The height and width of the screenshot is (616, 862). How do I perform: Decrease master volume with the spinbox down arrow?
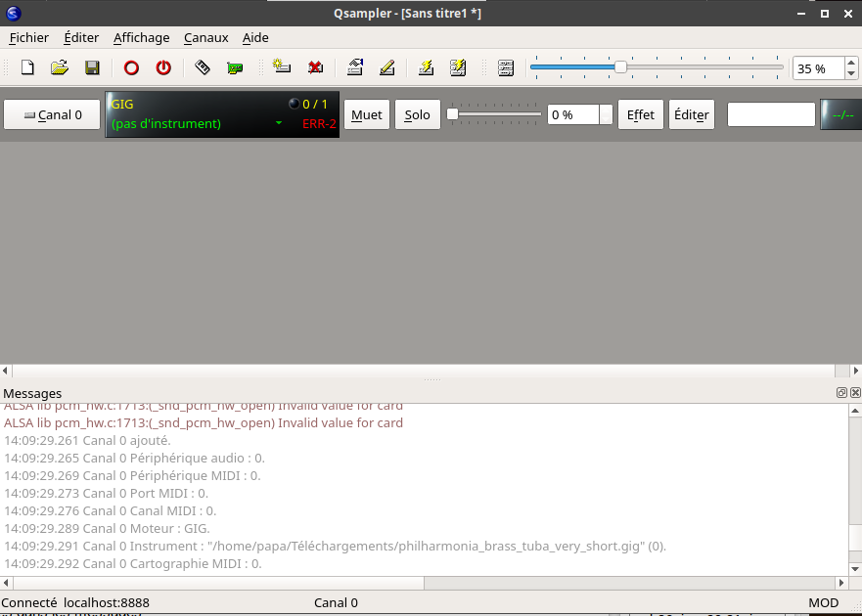(851, 73)
